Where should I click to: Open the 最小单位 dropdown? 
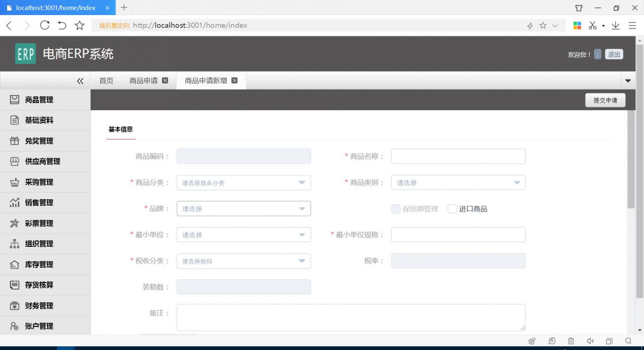[x=244, y=235]
